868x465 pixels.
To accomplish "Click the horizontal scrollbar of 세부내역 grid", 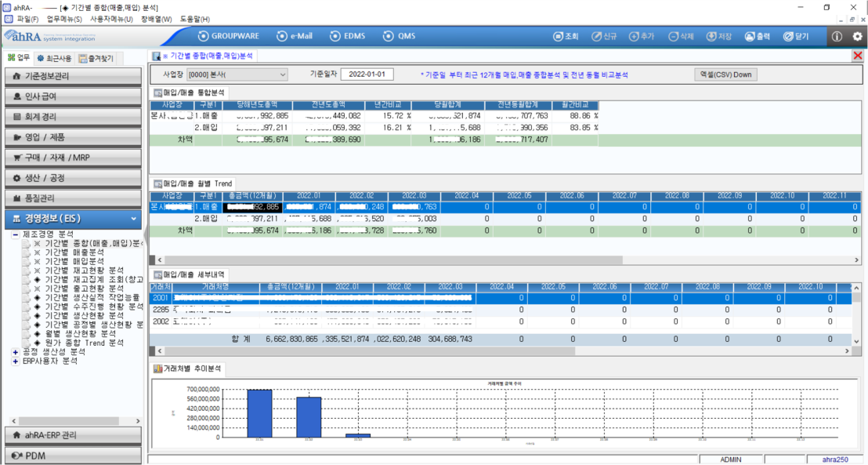I will tap(369, 351).
